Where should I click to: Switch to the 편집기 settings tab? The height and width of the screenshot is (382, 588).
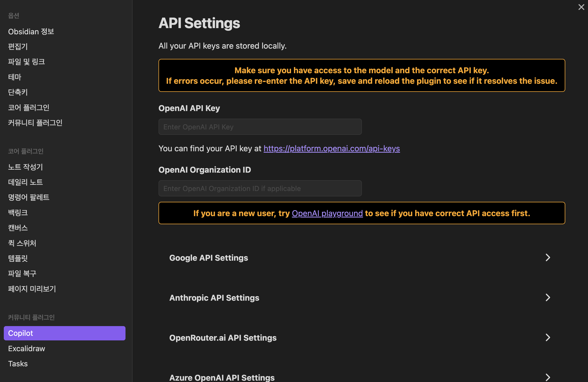(x=18, y=46)
